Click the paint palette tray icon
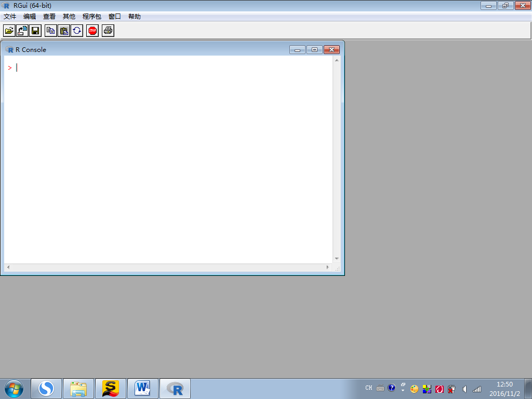The width and height of the screenshot is (532, 399). point(414,389)
